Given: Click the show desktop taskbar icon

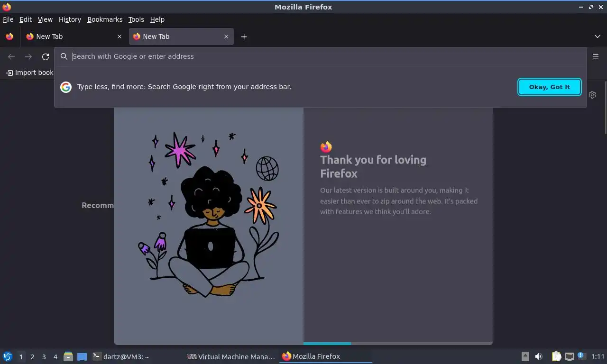Looking at the screenshot, I should point(82,356).
